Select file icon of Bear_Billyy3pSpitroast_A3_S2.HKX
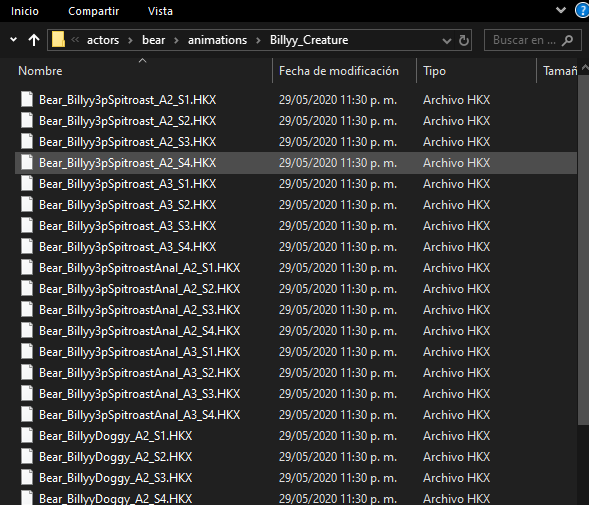The image size is (589, 505). click(x=27, y=205)
